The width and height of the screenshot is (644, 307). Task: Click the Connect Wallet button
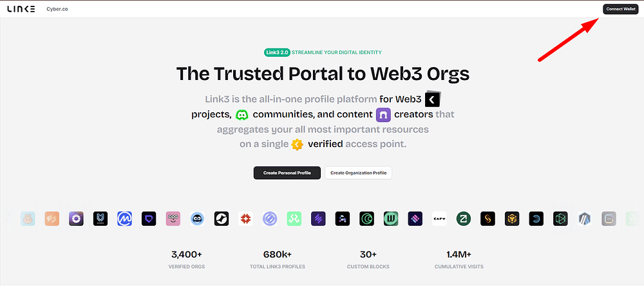[x=621, y=9]
